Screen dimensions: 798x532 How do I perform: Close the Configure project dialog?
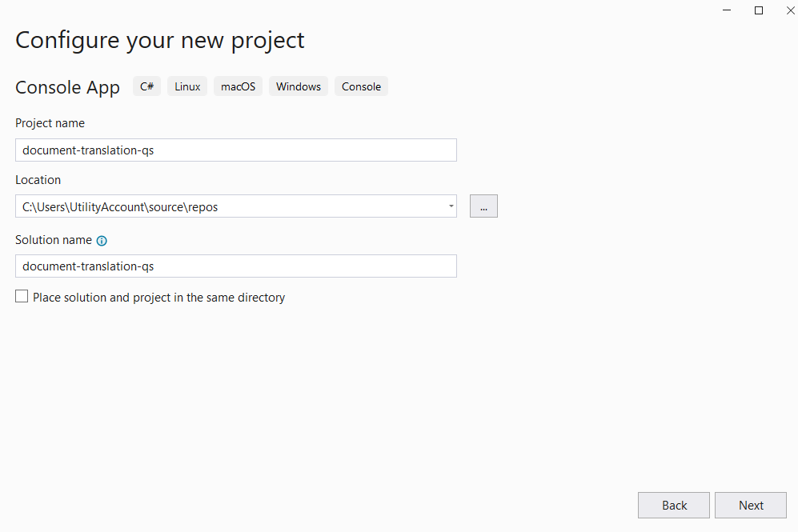coord(789,10)
